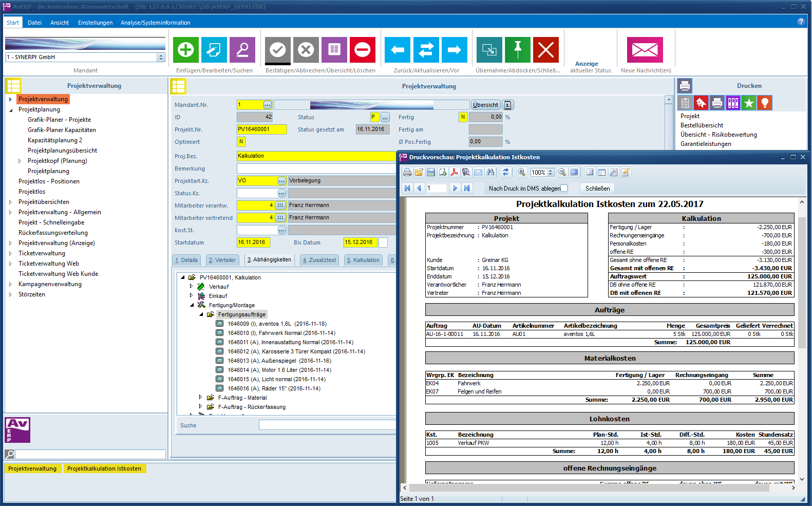The height and width of the screenshot is (506, 812).
Task: Tick the checkbox beside Bis Datum
Action: [383, 242]
